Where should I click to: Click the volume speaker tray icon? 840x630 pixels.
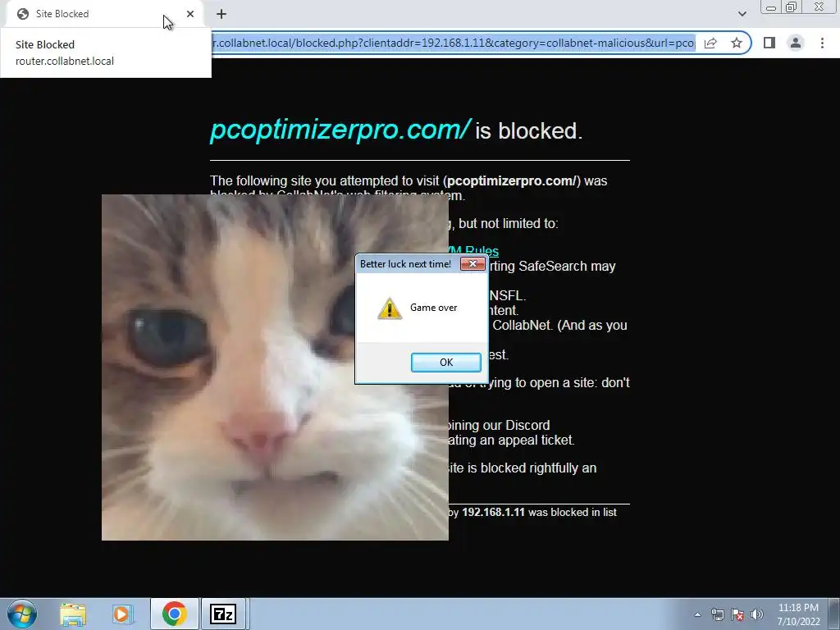pos(757,614)
